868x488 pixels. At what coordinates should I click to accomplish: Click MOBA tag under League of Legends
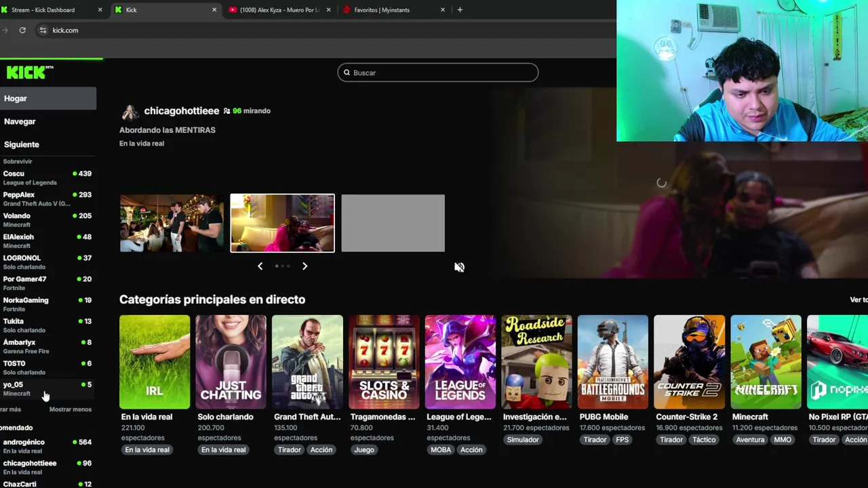click(x=441, y=450)
